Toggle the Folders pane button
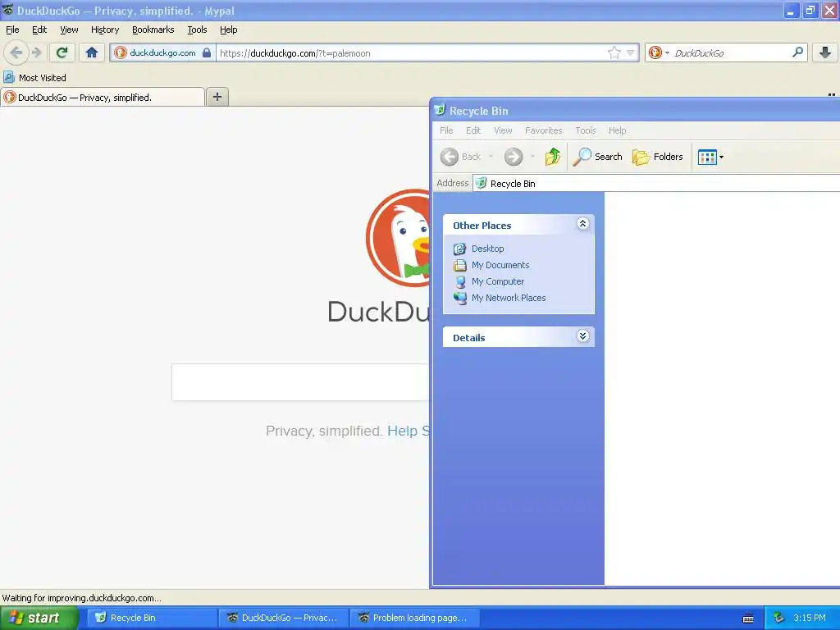The image size is (840, 630). (x=658, y=157)
